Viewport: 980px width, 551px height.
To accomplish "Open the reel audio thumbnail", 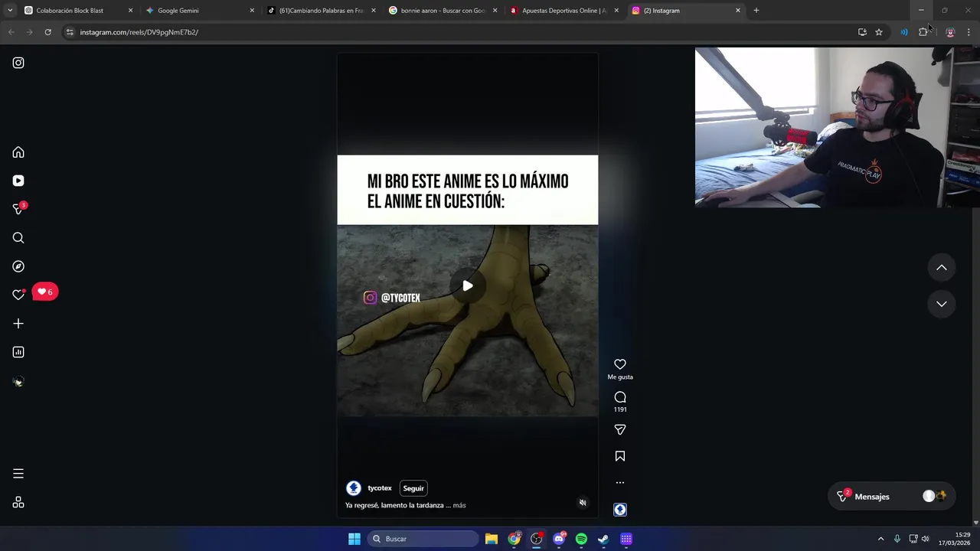I will click(x=620, y=510).
